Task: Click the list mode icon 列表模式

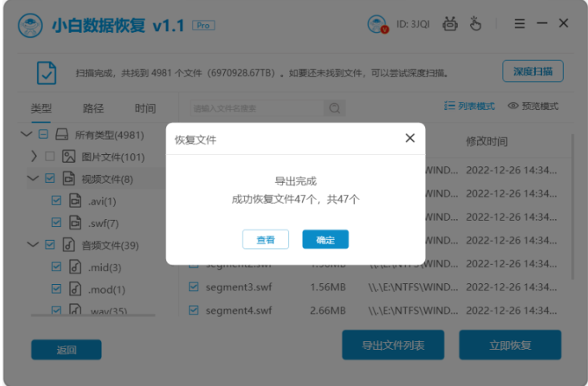Action: coord(449,106)
